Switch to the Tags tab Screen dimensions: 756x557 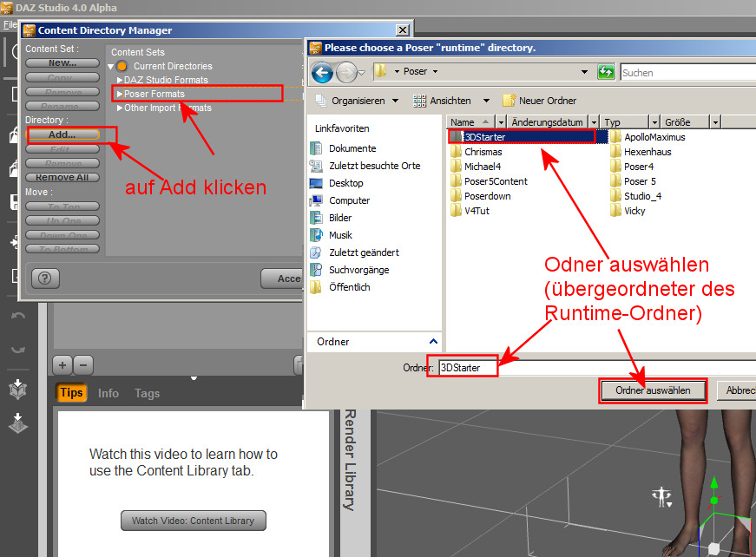click(x=147, y=394)
